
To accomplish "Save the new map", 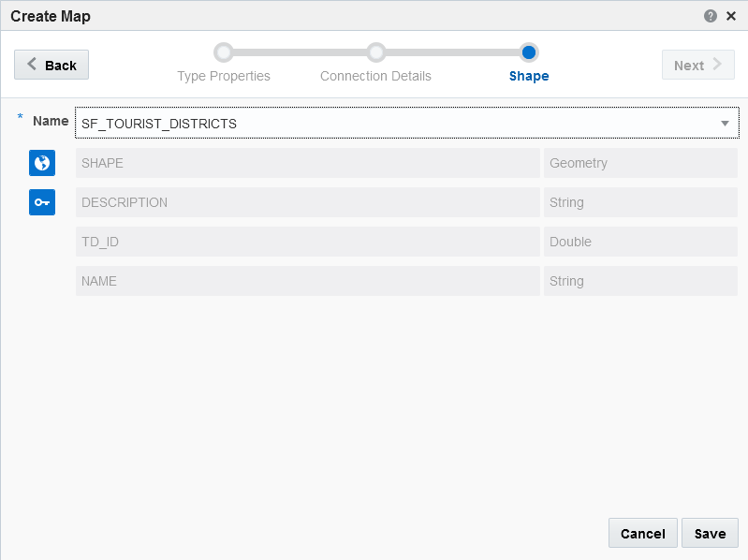I will [x=710, y=534].
